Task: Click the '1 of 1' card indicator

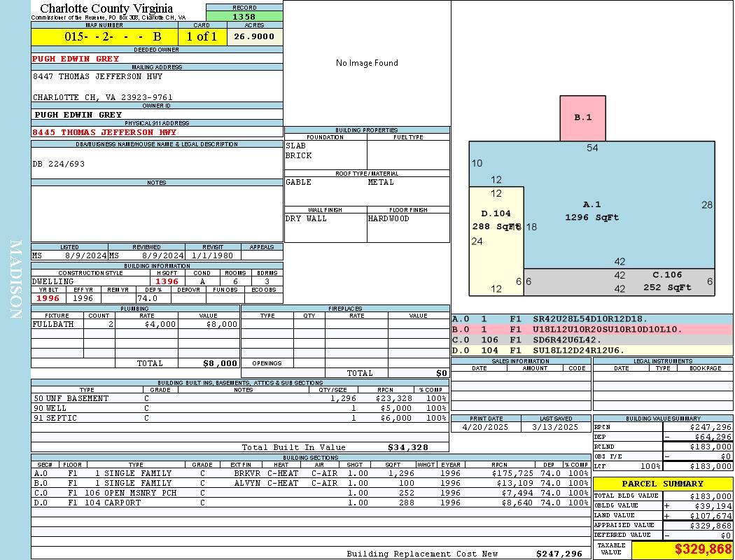Action: [x=202, y=36]
